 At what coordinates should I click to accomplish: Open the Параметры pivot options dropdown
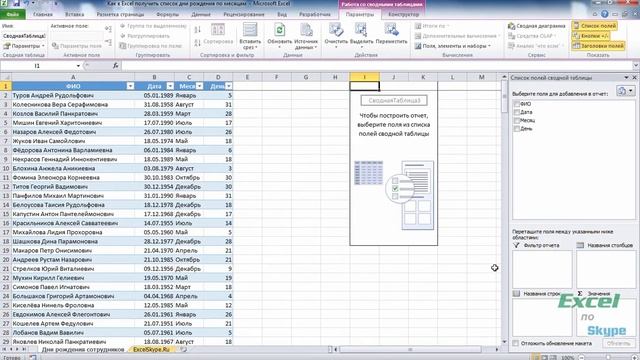click(24, 46)
